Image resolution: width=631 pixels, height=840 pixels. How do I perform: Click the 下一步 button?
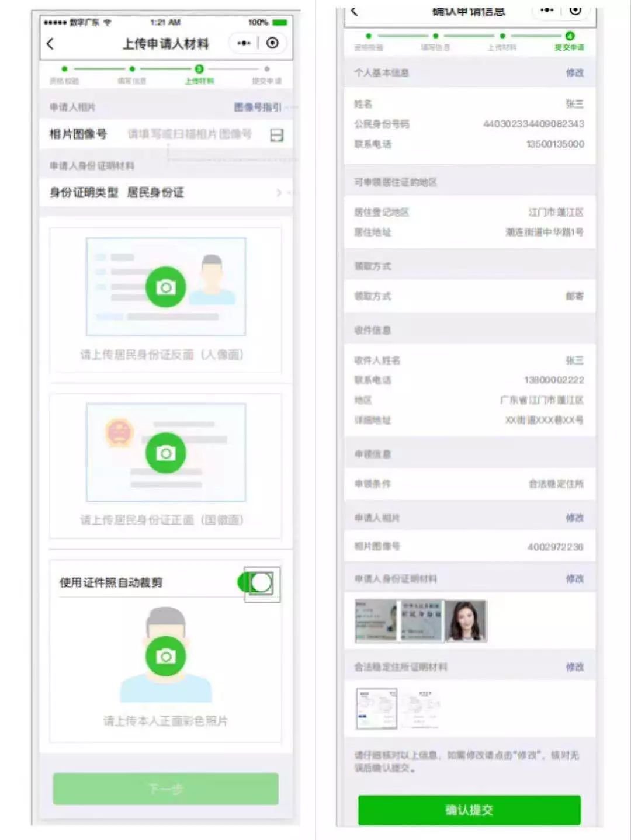point(166,789)
